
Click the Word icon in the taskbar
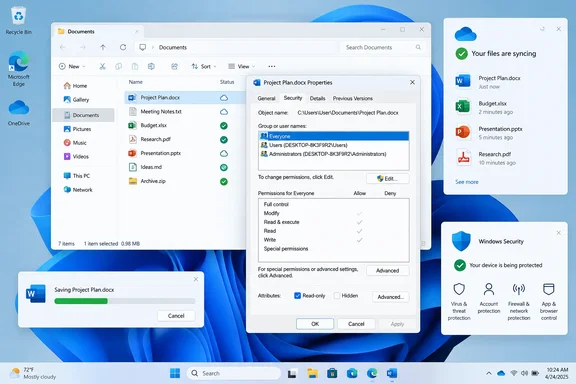tap(392, 373)
